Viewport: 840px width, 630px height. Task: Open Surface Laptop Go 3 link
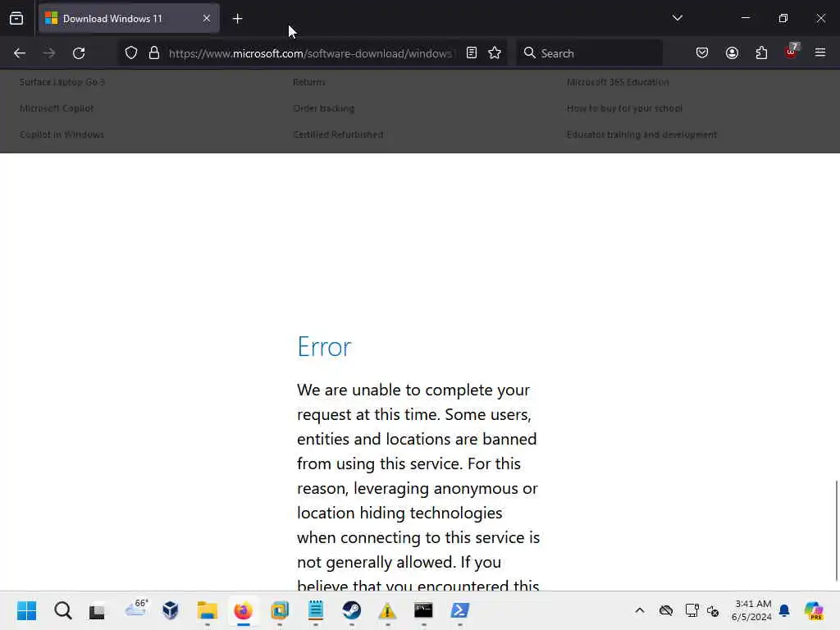62,82
